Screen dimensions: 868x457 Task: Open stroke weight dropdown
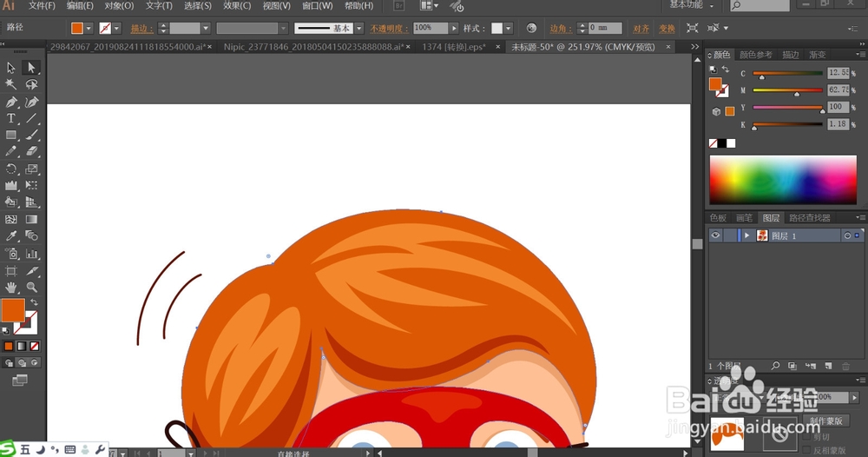coord(206,28)
